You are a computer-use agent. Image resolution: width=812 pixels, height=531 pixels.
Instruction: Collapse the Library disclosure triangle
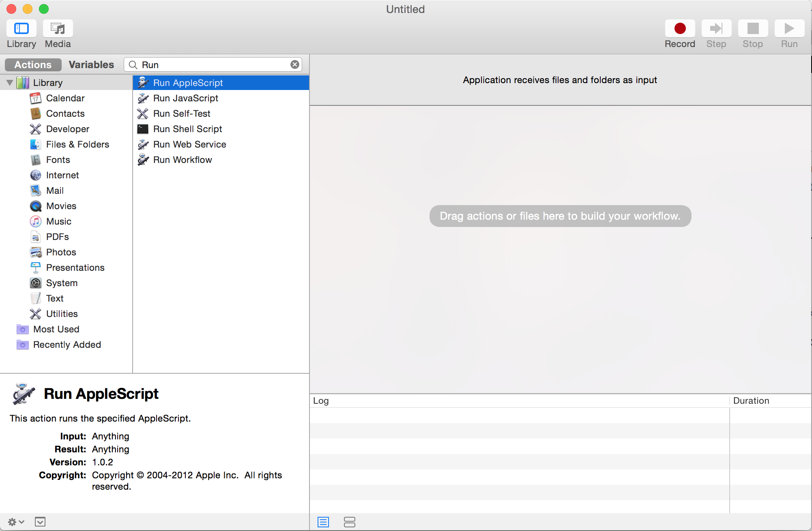coord(10,83)
